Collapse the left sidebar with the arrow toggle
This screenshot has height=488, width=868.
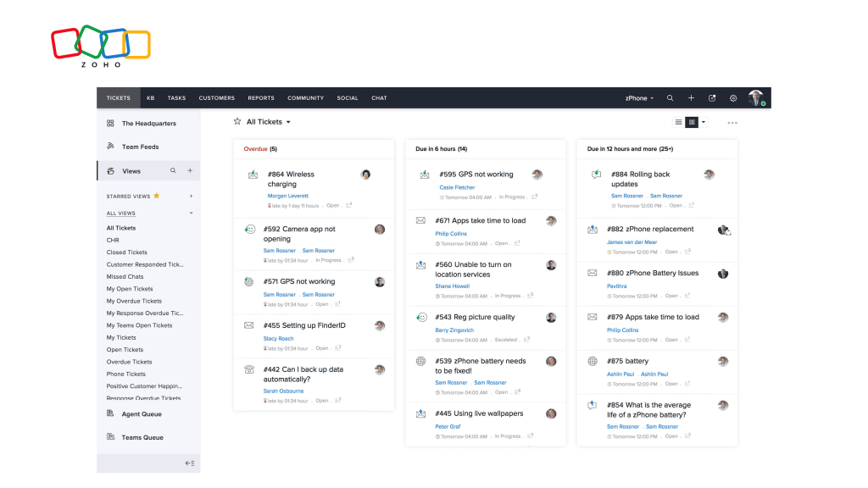tap(190, 463)
